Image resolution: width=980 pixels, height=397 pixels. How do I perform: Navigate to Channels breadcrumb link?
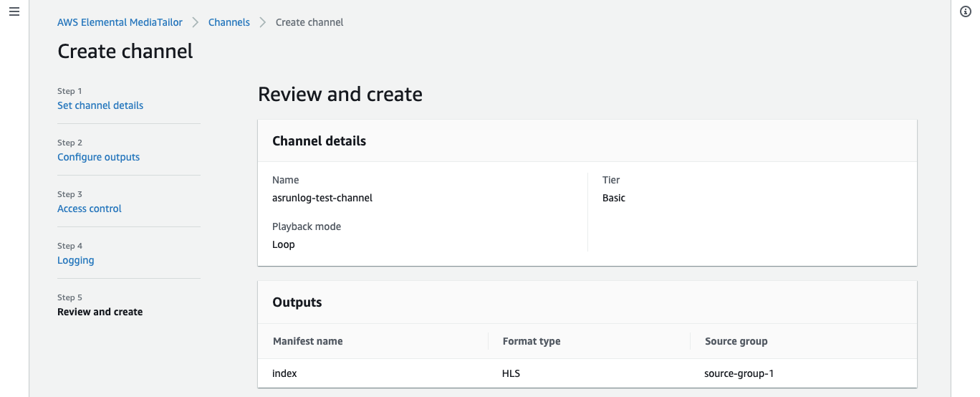tap(229, 22)
